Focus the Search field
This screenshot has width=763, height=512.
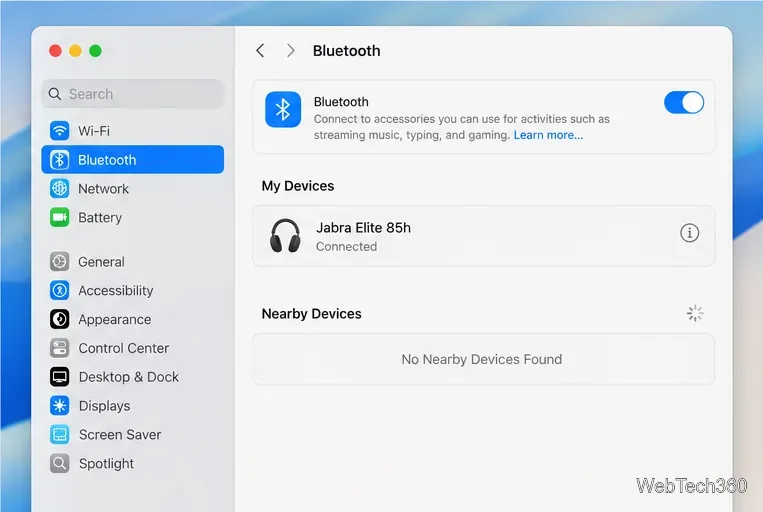[132, 93]
